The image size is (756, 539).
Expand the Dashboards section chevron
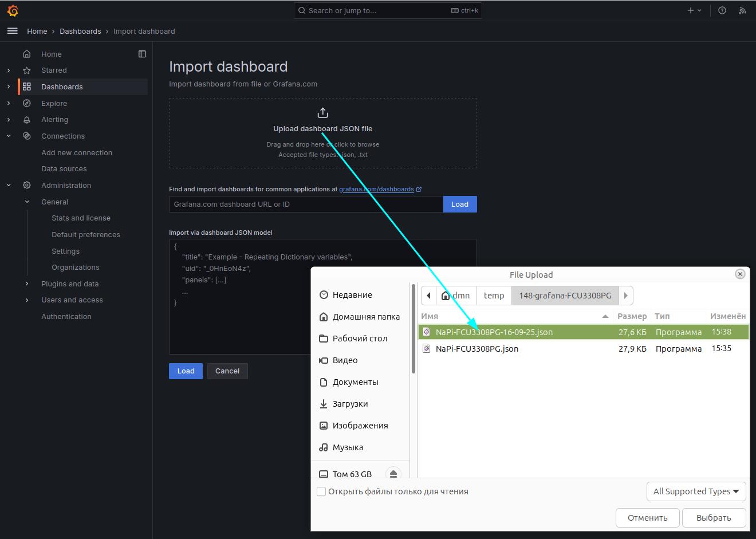[9, 86]
